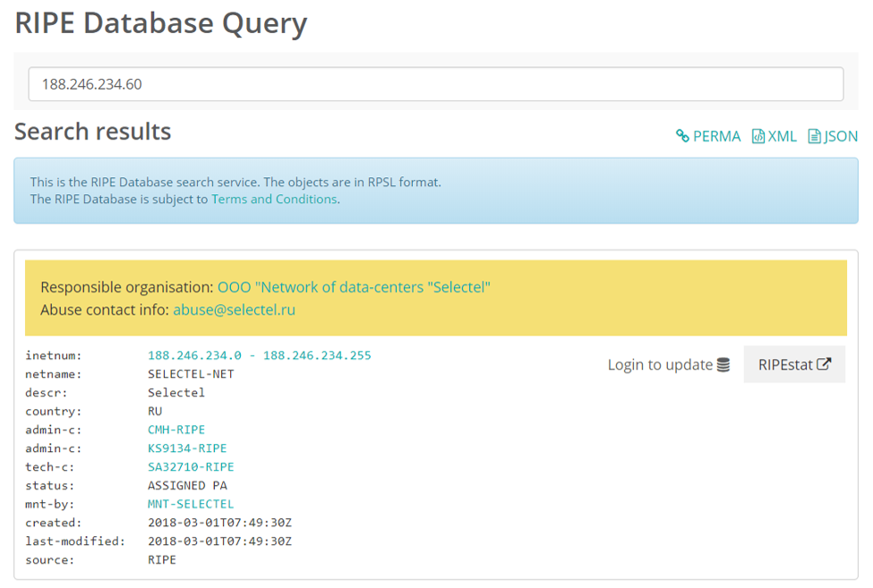Viewport: 873px width, 588px height.
Task: Click the JSON document icon
Action: (814, 136)
